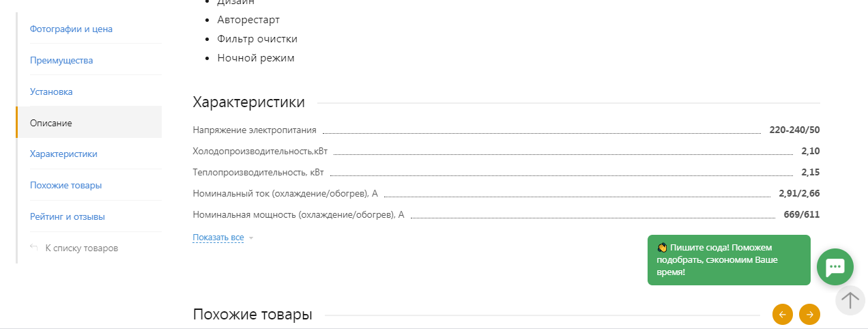Open the live chat bubble icon
868x329 pixels.
pos(835,266)
